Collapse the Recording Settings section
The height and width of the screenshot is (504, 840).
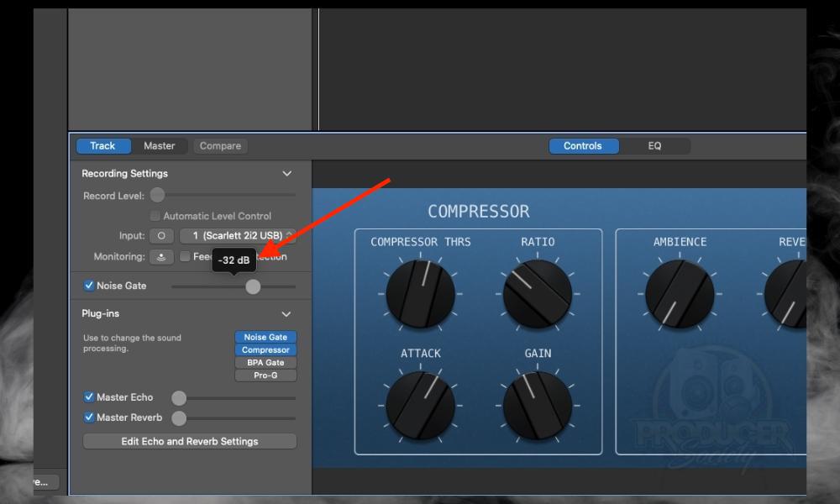[x=287, y=174]
